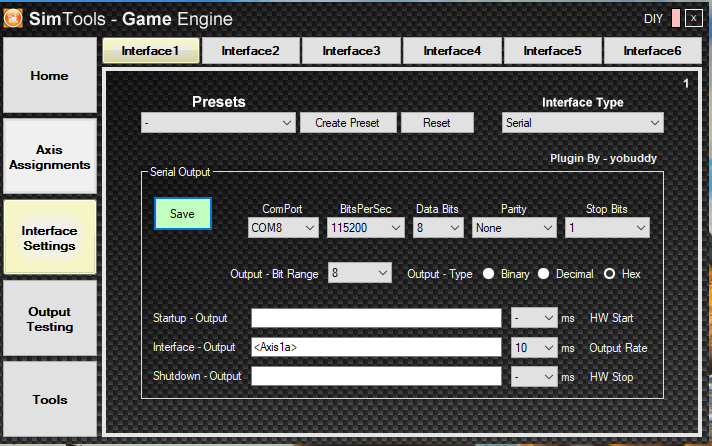Select the Decimal output type
Viewport: 712px width, 446px height.
tap(545, 274)
